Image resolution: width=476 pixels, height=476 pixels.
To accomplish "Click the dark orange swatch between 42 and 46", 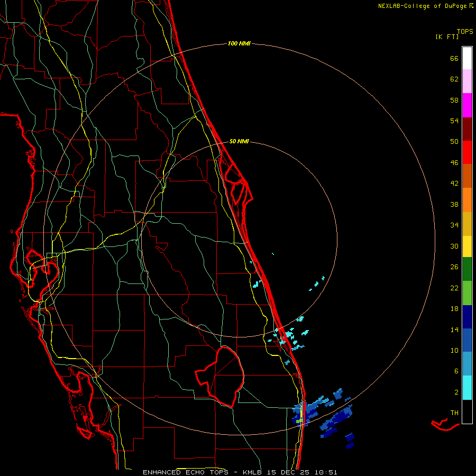I will (x=467, y=176).
